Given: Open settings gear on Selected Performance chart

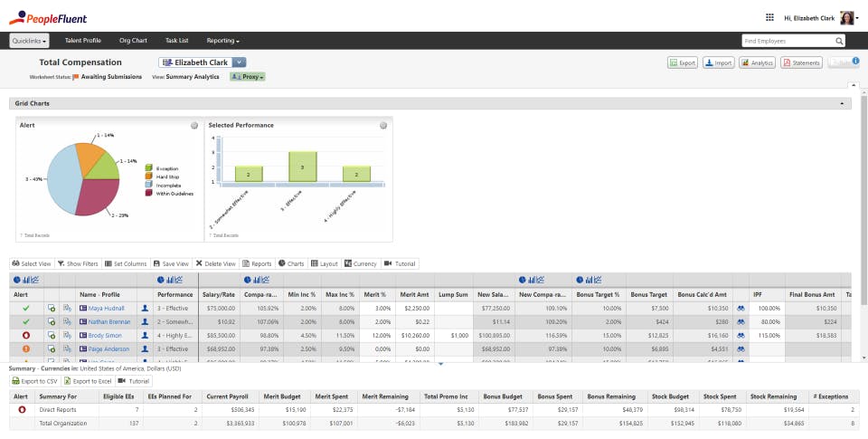Looking at the screenshot, I should coord(383,126).
